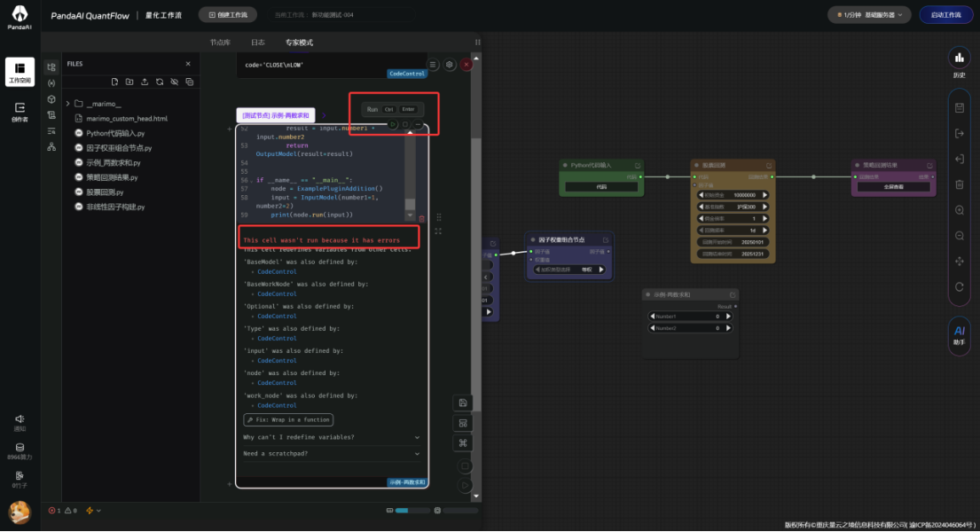Toggle code fold arrow at line 56
This screenshot has width=980, height=532.
(252, 181)
